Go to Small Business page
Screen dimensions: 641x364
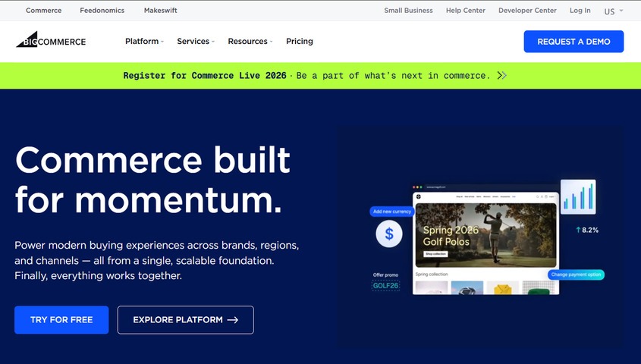click(x=408, y=10)
